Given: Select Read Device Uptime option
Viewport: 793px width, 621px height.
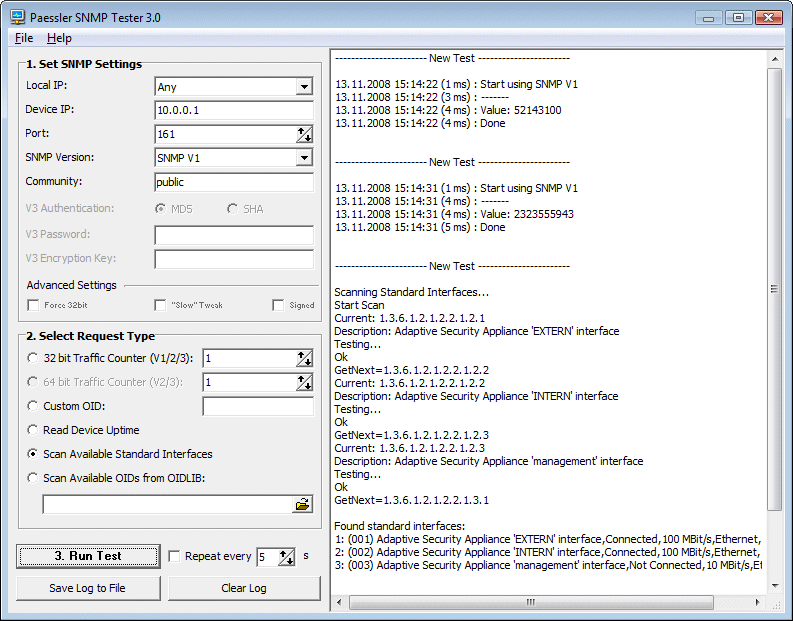Looking at the screenshot, I should tap(33, 430).
